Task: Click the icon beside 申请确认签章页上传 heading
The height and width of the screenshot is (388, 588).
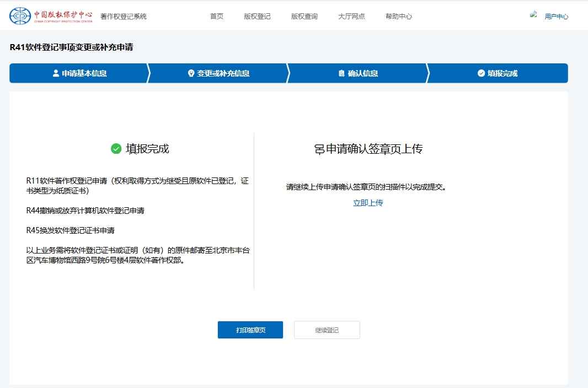Action: 319,149
